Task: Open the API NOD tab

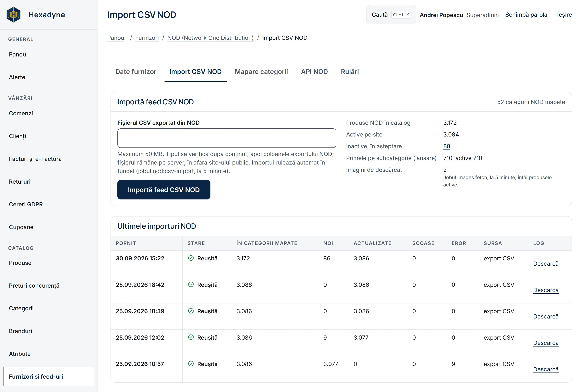Action: click(314, 72)
